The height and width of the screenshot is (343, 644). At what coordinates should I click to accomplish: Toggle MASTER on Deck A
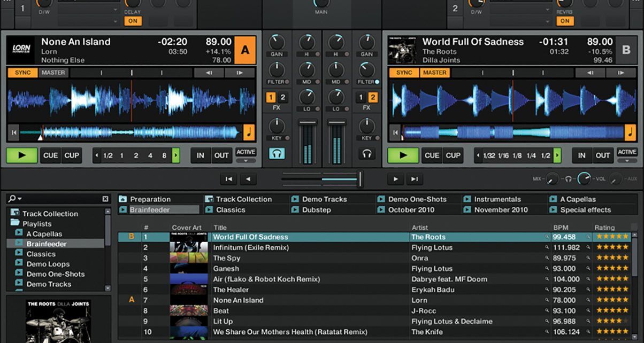[53, 73]
